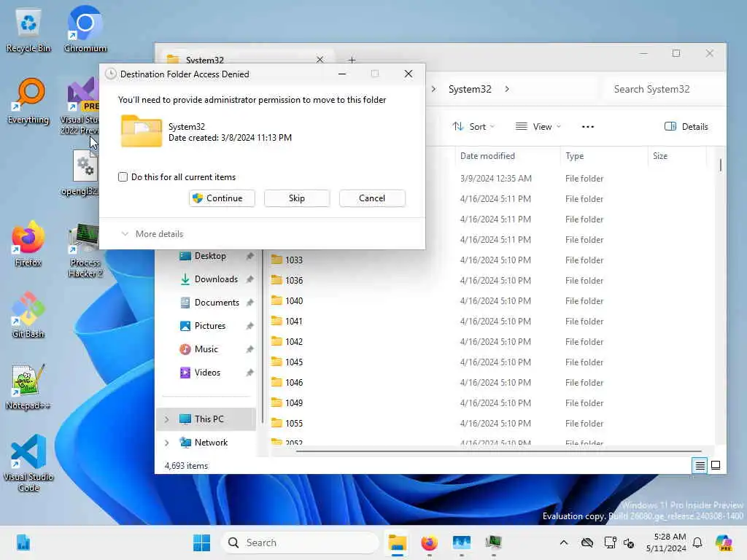The image size is (747, 560).
Task: Launch the Git Bash desktop shortcut
Action: click(x=28, y=315)
